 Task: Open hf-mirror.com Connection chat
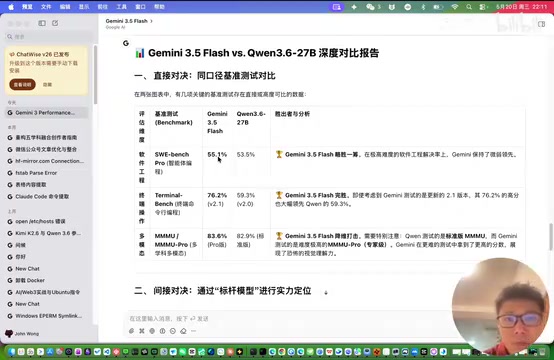pyautogui.click(x=47, y=161)
